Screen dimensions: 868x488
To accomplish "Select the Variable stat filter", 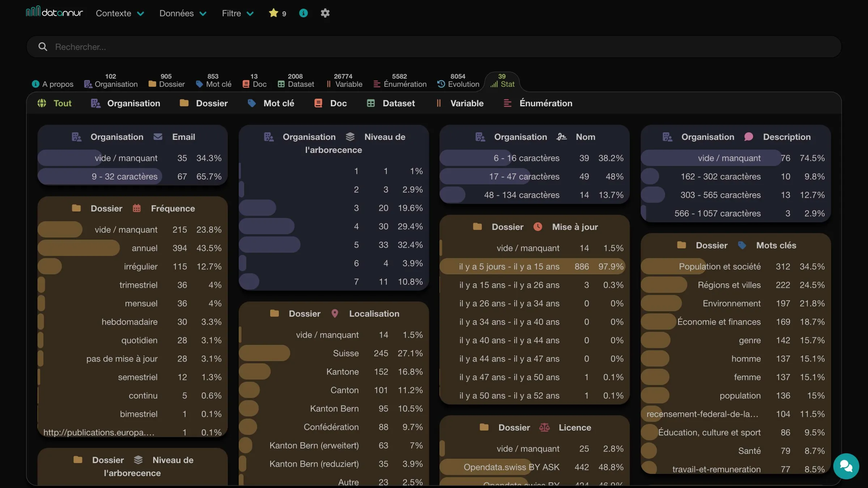I will pos(460,103).
